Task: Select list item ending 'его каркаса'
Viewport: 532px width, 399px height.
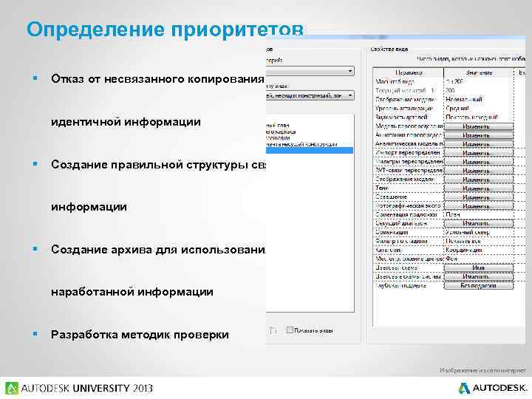Action: point(281,132)
